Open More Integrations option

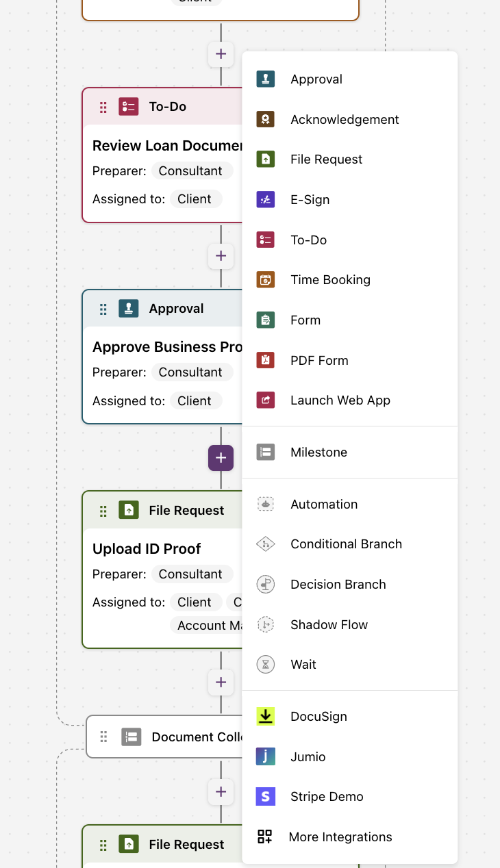tap(349, 837)
